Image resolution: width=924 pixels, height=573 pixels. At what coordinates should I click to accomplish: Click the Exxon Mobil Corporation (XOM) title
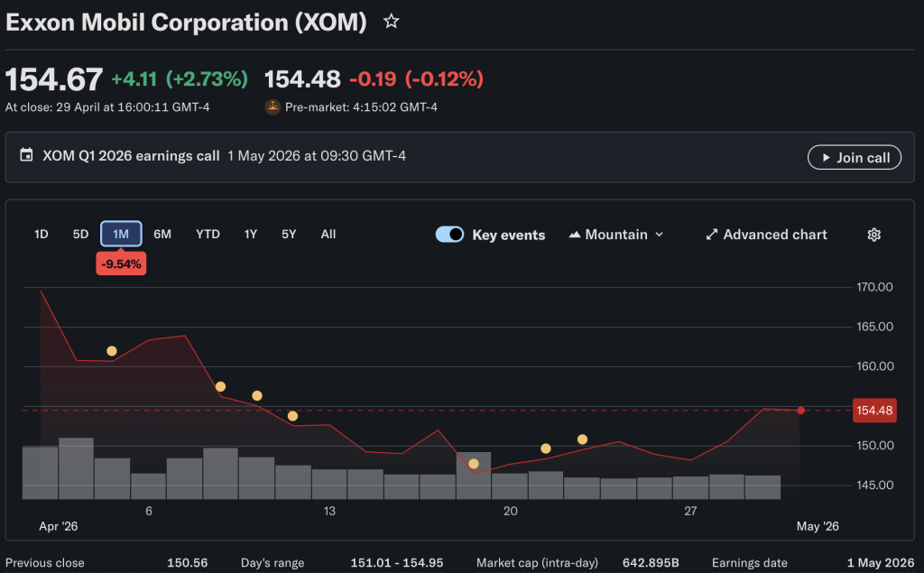[186, 23]
